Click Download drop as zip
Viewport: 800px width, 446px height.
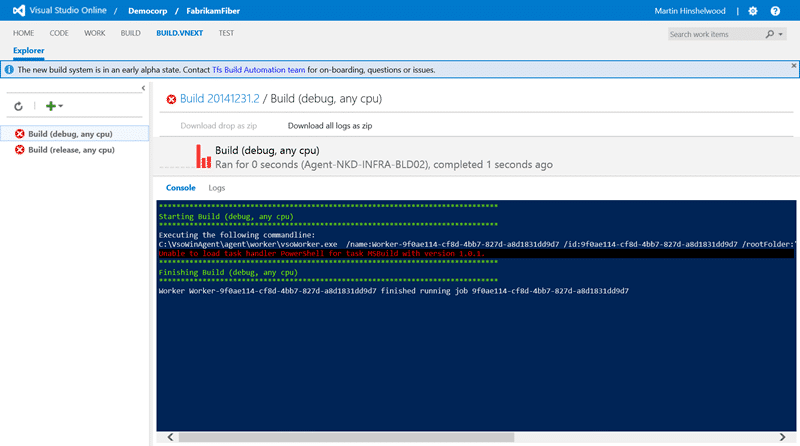tap(218, 126)
